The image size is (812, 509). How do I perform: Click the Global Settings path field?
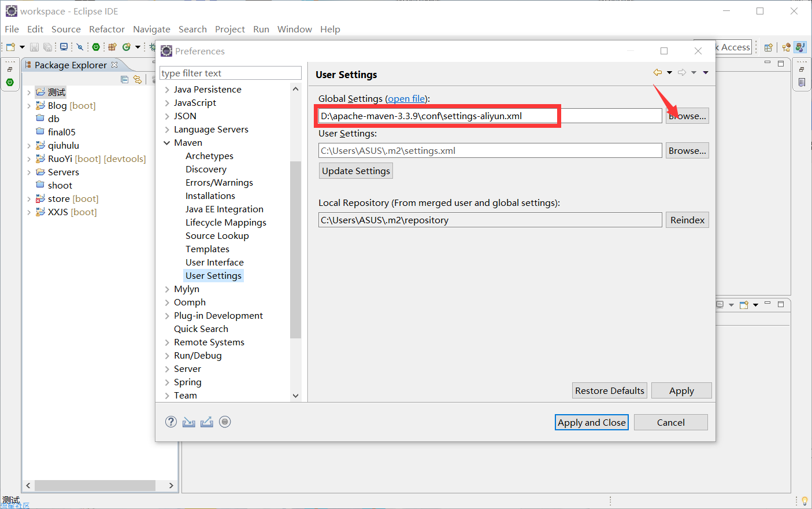[x=490, y=116]
